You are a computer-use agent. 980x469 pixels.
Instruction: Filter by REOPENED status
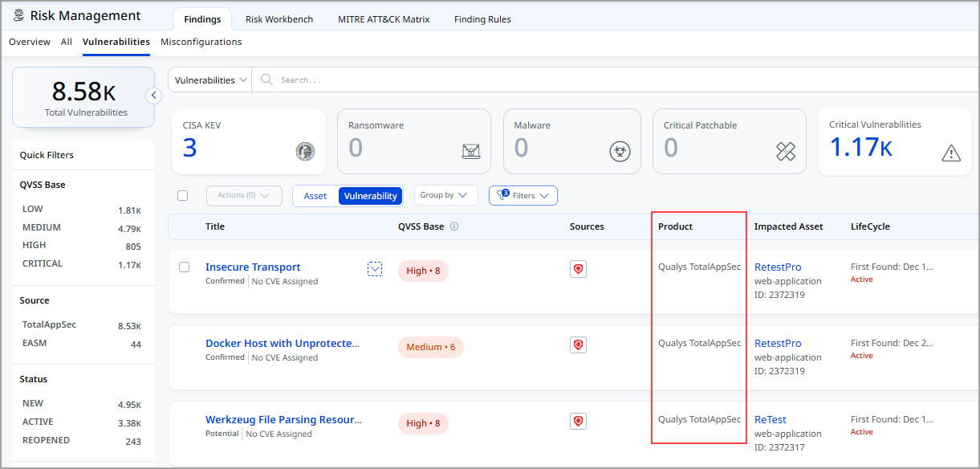click(82, 440)
